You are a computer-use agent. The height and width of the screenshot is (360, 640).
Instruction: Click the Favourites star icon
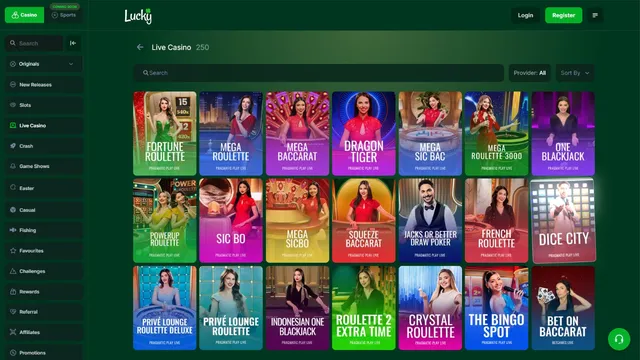pos(13,251)
